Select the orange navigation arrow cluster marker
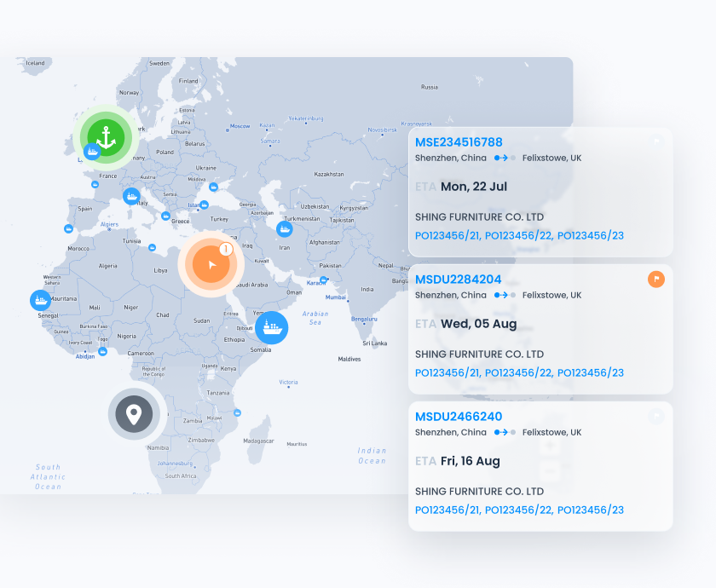 click(210, 264)
